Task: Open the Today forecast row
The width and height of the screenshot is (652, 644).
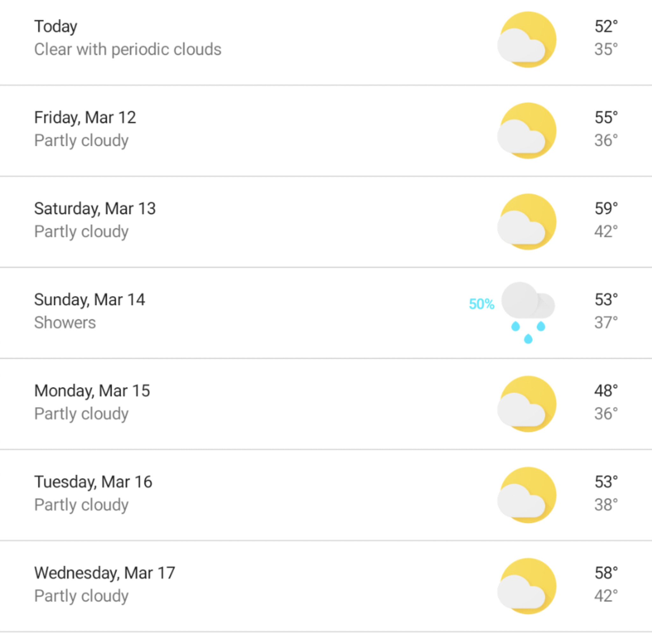Action: coord(326,42)
